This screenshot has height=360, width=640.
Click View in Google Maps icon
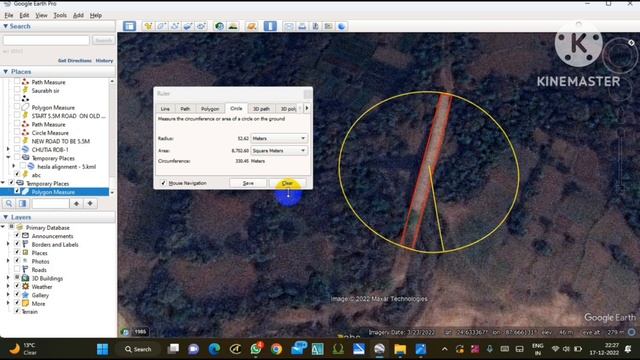click(329, 26)
